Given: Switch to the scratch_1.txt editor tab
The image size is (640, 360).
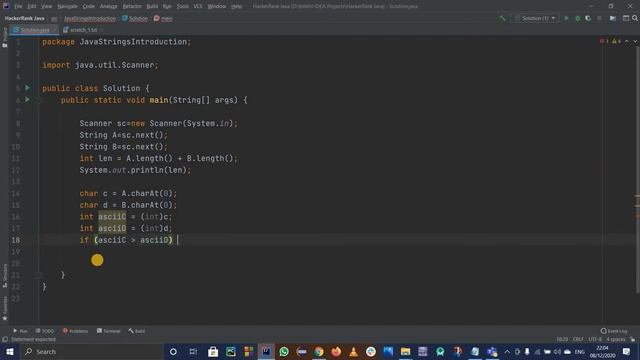Looking at the screenshot, I should point(80,30).
